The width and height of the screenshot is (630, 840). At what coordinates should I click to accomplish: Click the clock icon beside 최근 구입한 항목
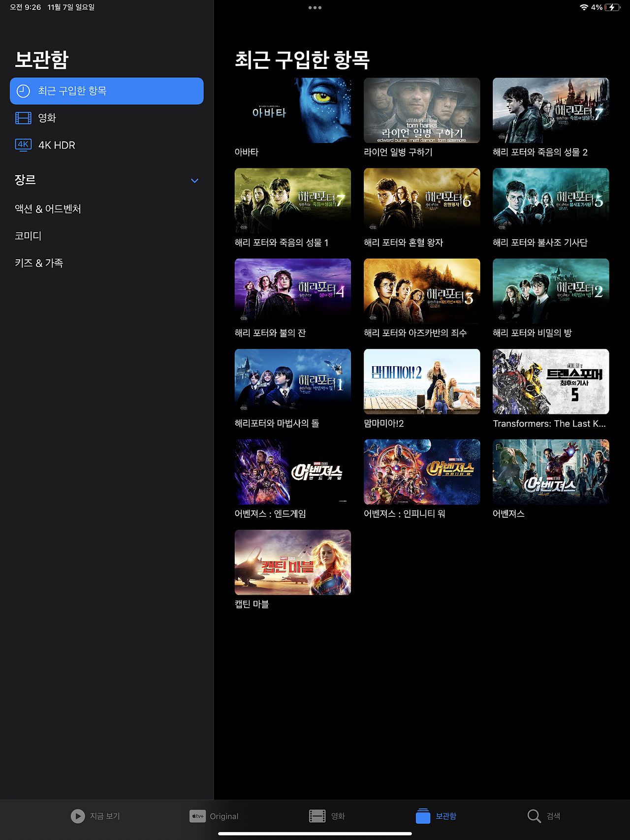[x=23, y=91]
